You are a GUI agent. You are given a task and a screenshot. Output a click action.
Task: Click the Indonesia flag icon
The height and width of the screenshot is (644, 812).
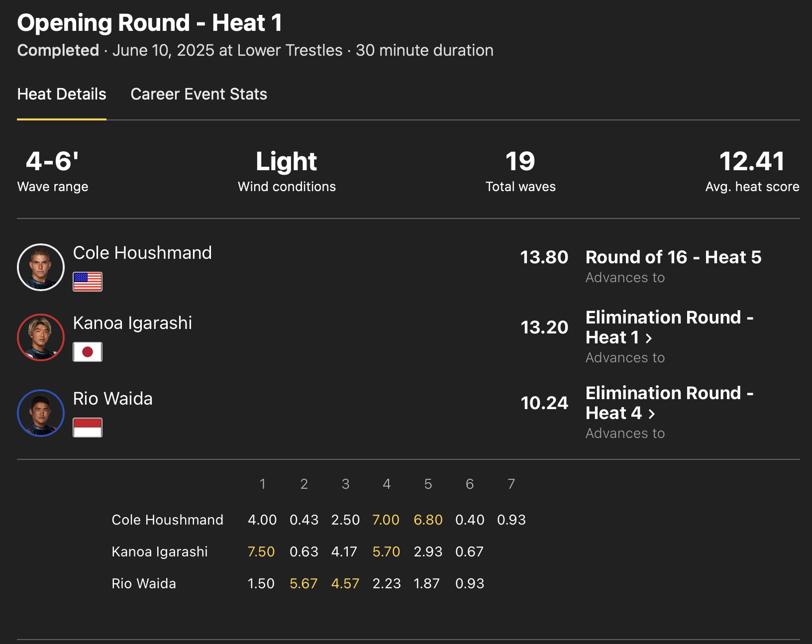(88, 428)
